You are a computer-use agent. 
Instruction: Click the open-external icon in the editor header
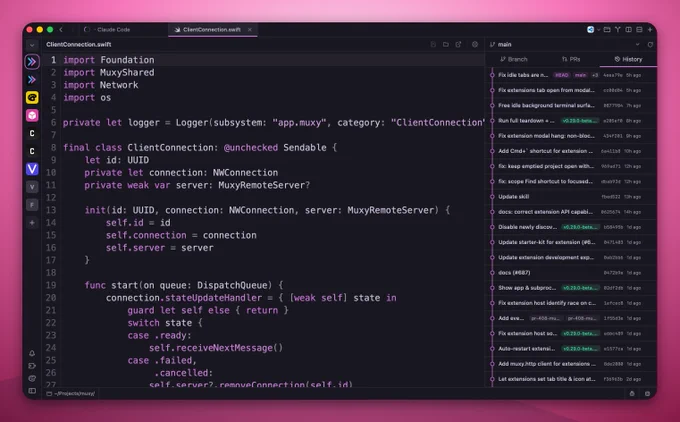click(x=458, y=44)
